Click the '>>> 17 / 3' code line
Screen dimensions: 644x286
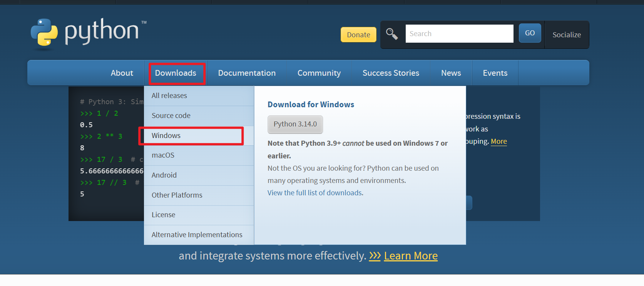click(x=101, y=160)
